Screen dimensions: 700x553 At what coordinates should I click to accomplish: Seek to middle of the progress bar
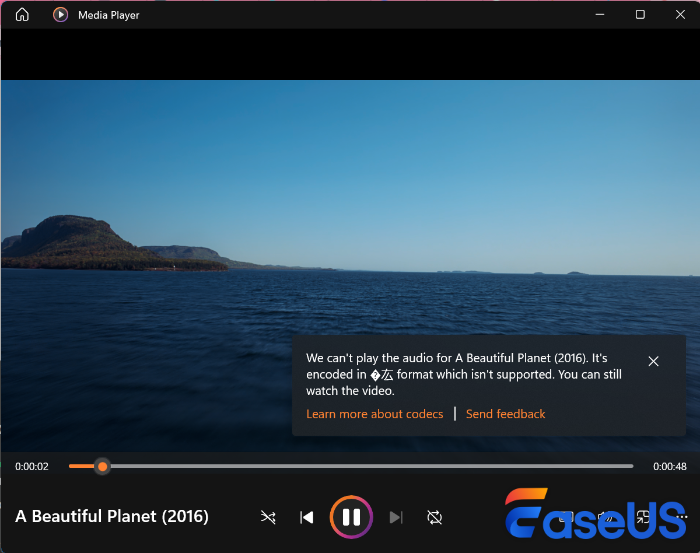pyautogui.click(x=351, y=466)
